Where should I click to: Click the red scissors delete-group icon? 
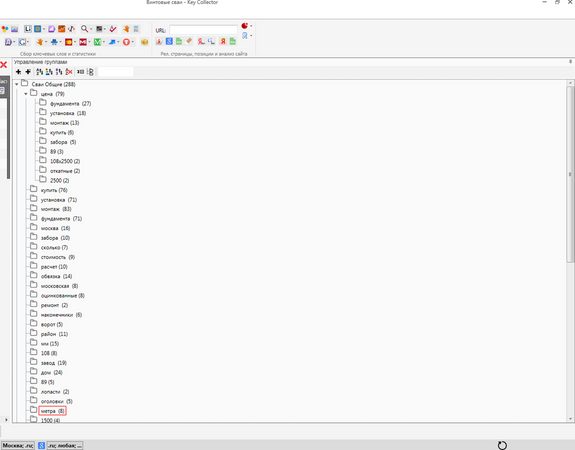pyautogui.click(x=69, y=72)
